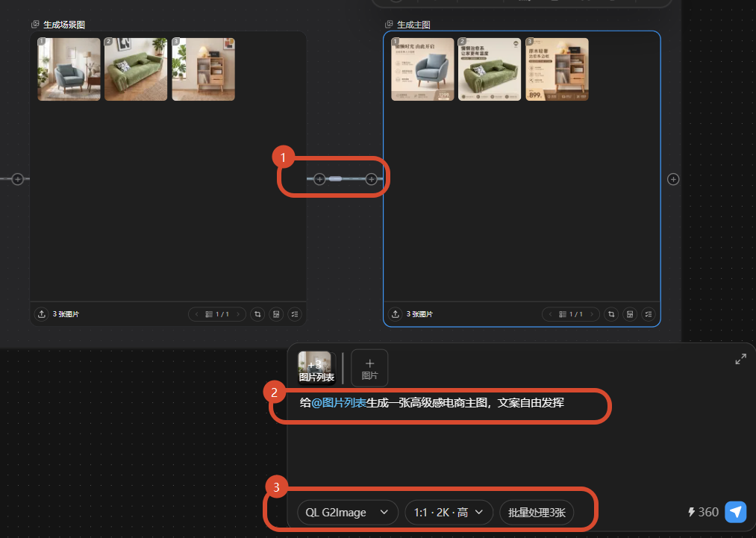Open the checklist icon in 生成主图 panel
756x538 pixels.
click(x=649, y=314)
